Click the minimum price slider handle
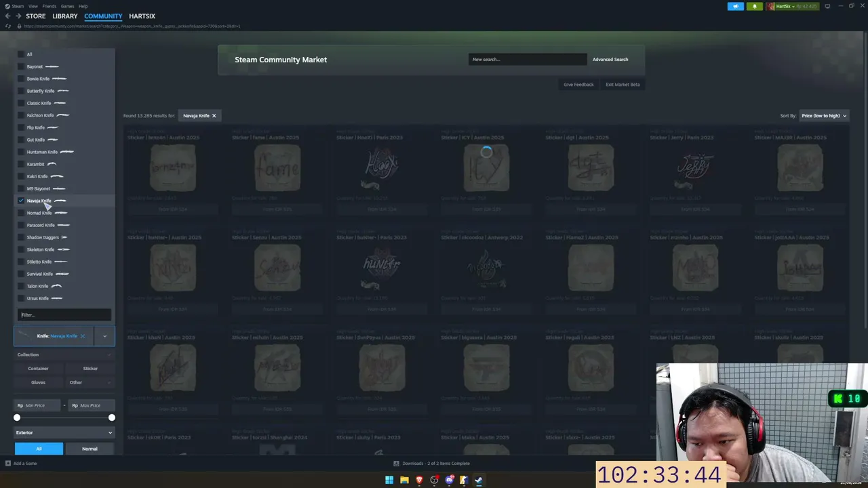 tap(17, 418)
